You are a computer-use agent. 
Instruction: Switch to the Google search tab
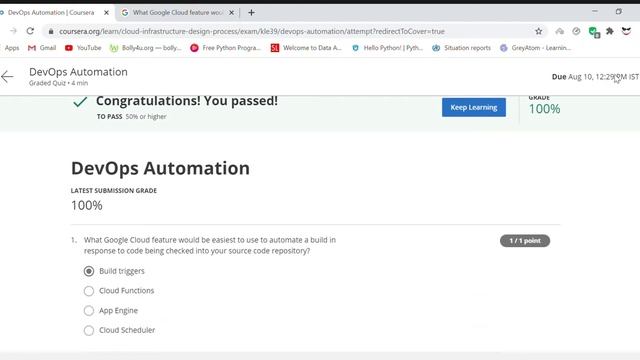(x=177, y=13)
